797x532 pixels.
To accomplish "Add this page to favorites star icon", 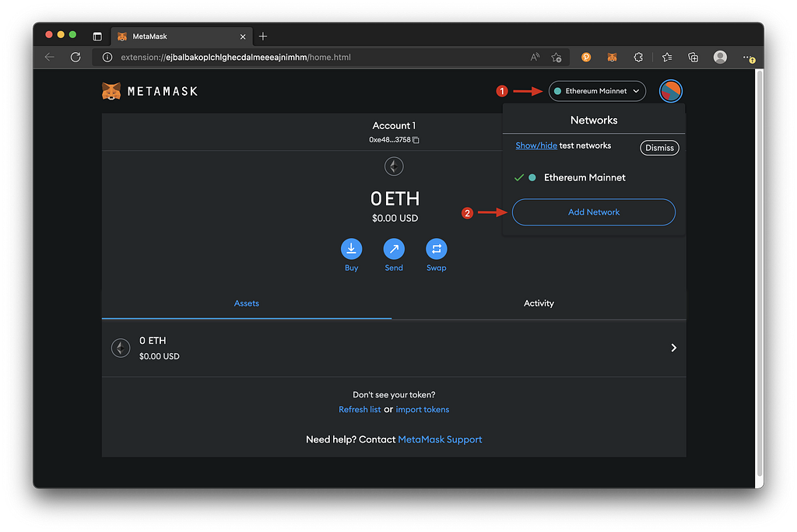I will (x=556, y=58).
